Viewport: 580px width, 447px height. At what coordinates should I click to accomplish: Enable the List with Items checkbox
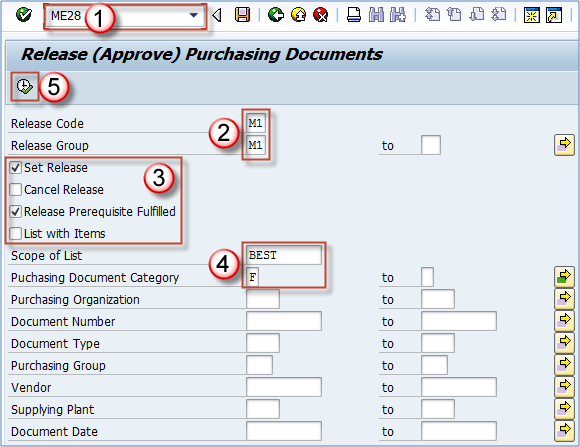pos(16,233)
